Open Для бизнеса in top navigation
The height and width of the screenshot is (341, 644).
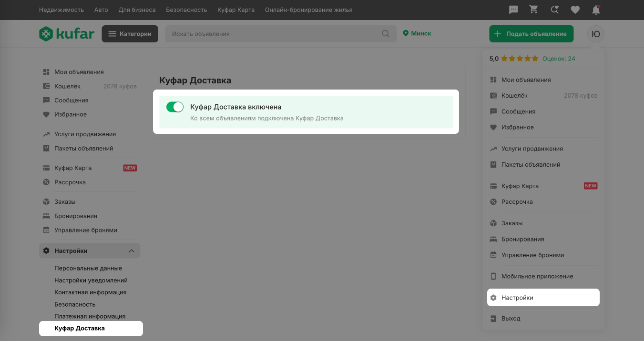[x=137, y=10]
